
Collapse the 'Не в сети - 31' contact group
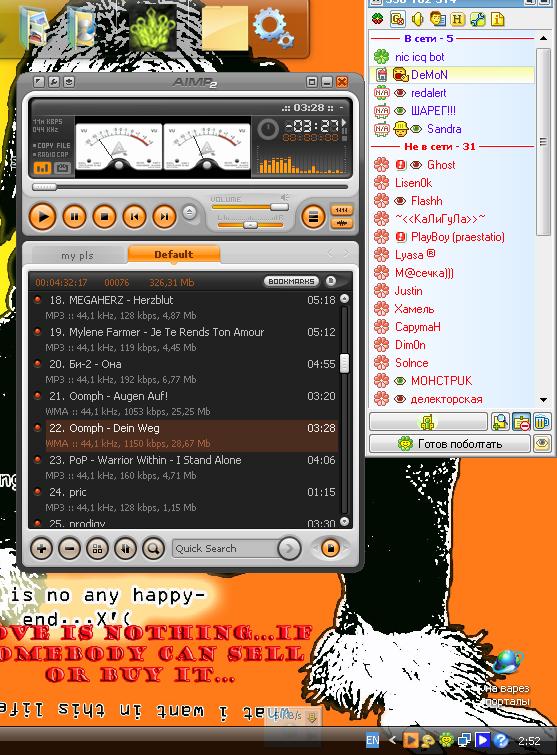point(440,146)
